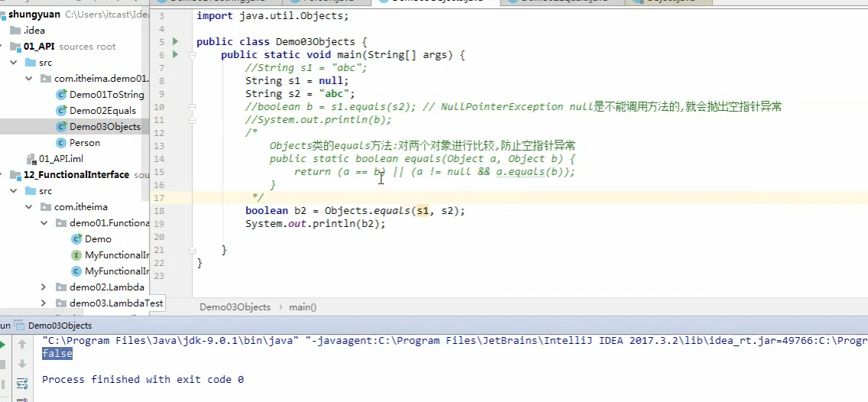
Task: Click the project path C:\Users\itcast text
Action: click(107, 15)
